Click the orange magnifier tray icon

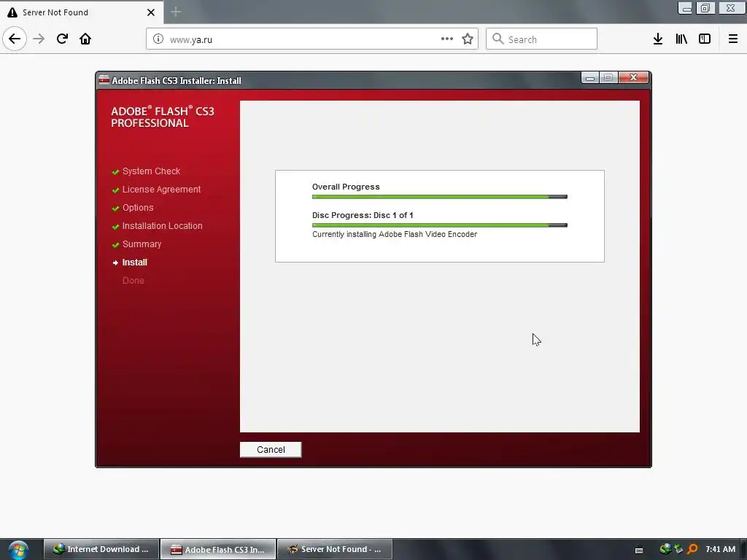[x=692, y=549]
